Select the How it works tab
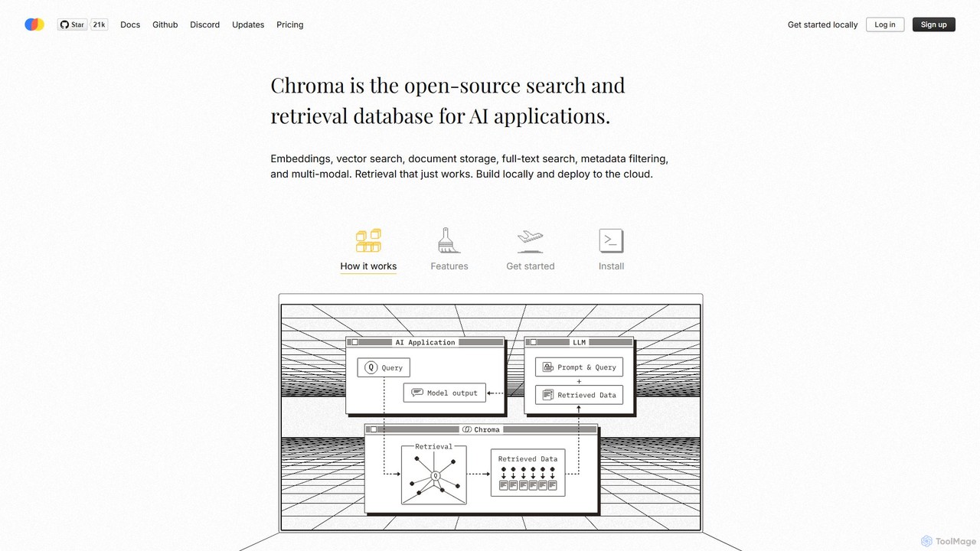980x551 pixels. point(368,250)
